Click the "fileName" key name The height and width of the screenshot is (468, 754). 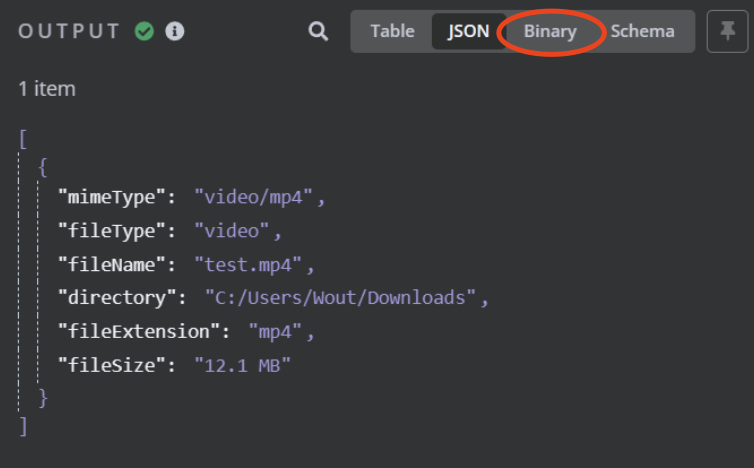tap(112, 265)
